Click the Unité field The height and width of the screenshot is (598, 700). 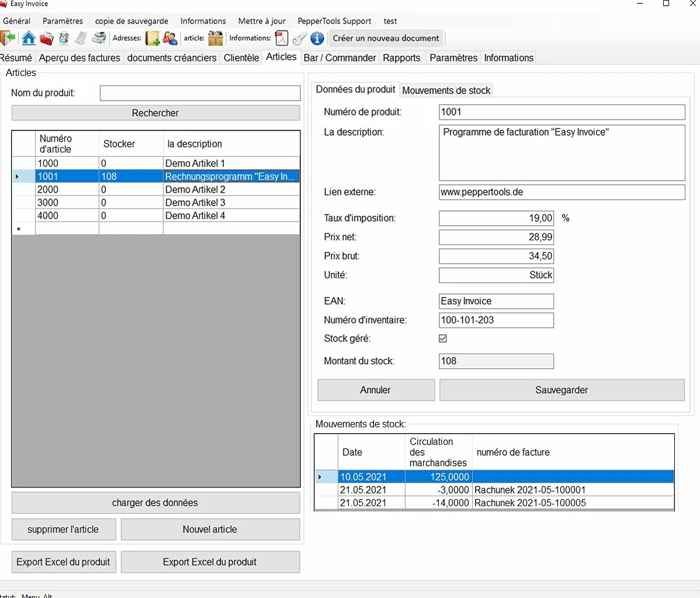coord(497,275)
